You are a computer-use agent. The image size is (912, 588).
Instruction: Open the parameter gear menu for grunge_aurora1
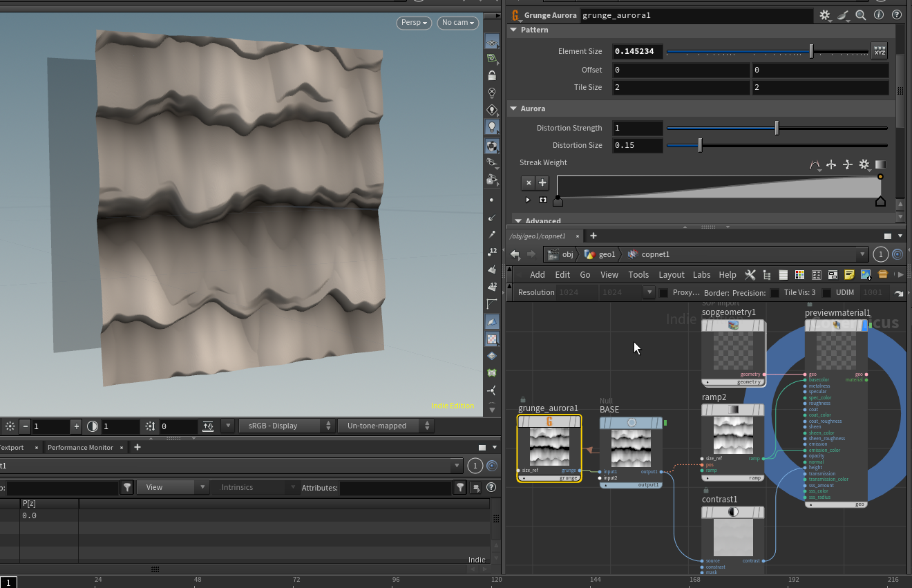coord(825,15)
